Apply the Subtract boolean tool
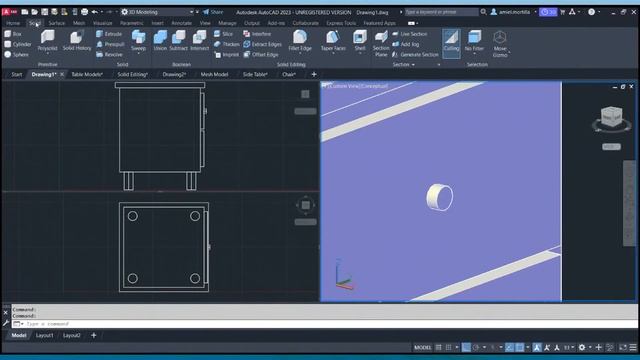 (178, 40)
